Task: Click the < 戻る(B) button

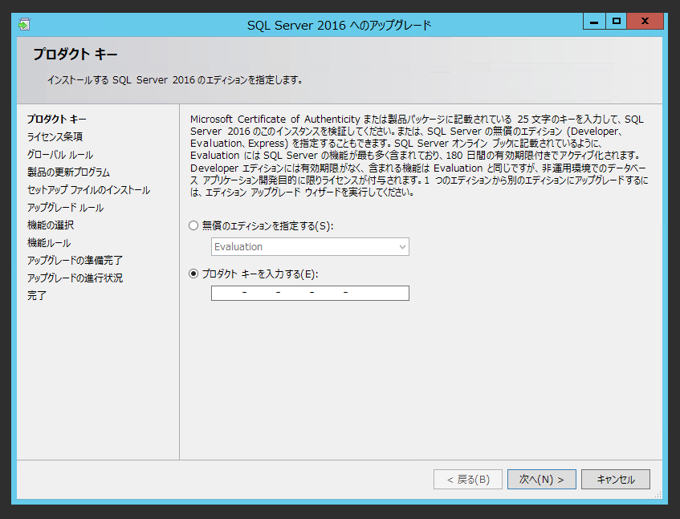Action: point(468,479)
